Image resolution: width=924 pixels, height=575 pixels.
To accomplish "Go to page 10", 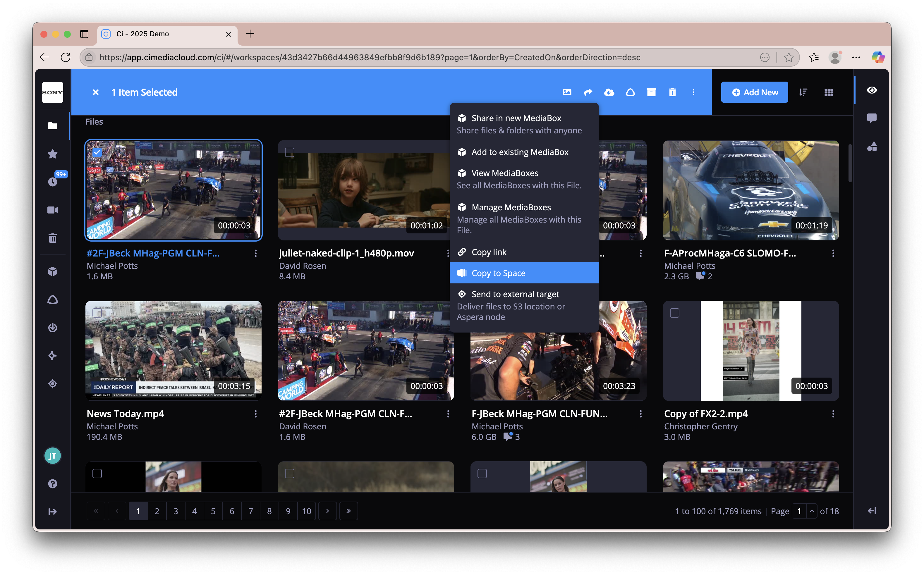I will coord(307,511).
